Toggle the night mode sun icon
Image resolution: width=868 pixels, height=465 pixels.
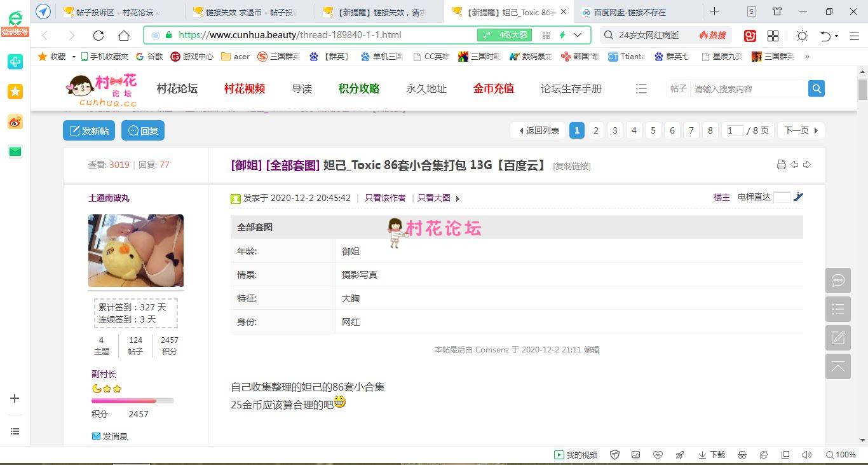(802, 36)
